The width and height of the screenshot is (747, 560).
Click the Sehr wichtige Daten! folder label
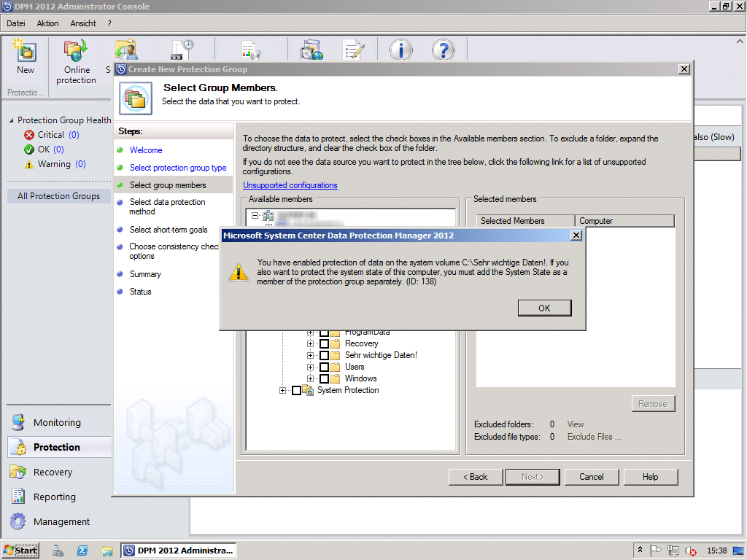tap(381, 355)
